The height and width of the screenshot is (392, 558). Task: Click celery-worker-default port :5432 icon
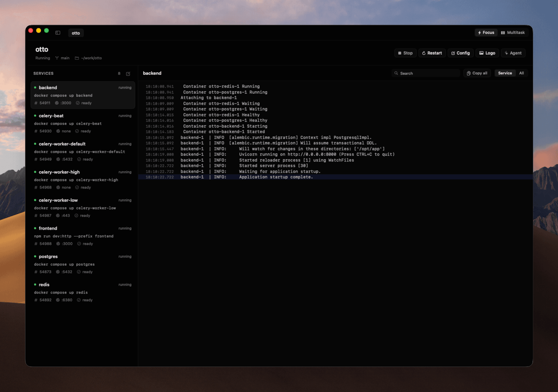[58, 159]
